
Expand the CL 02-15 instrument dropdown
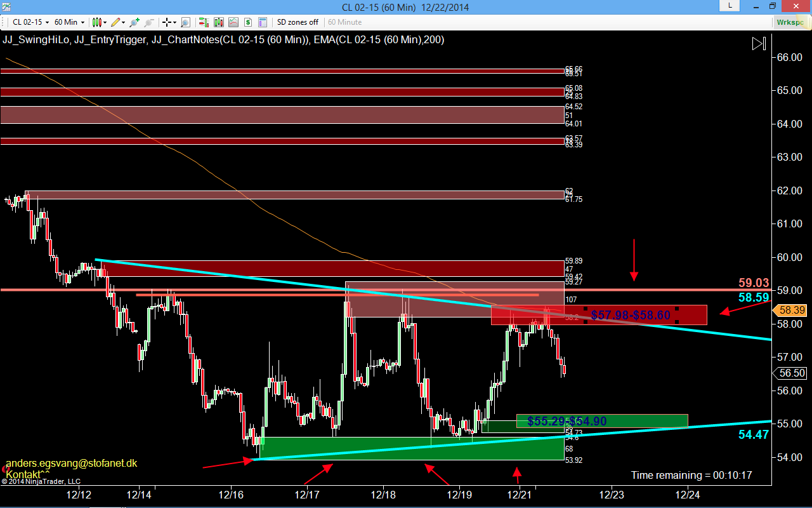29,22
